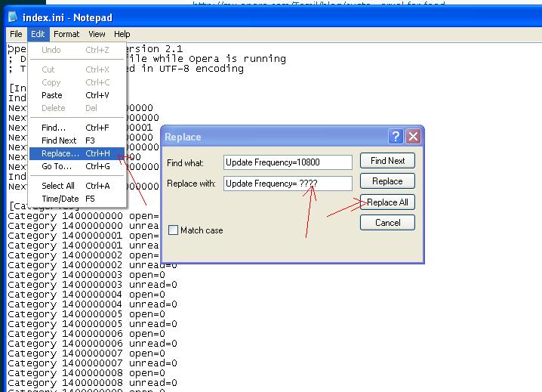
Task: Select Replace... in the Edit menu
Action: (76, 153)
